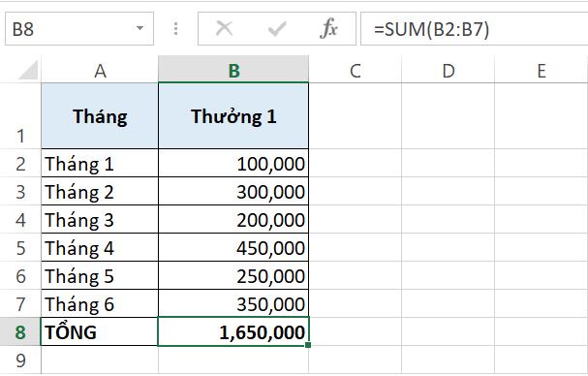Viewport: 588px width, 376px height.
Task: Select column A header
Action: click(100, 70)
